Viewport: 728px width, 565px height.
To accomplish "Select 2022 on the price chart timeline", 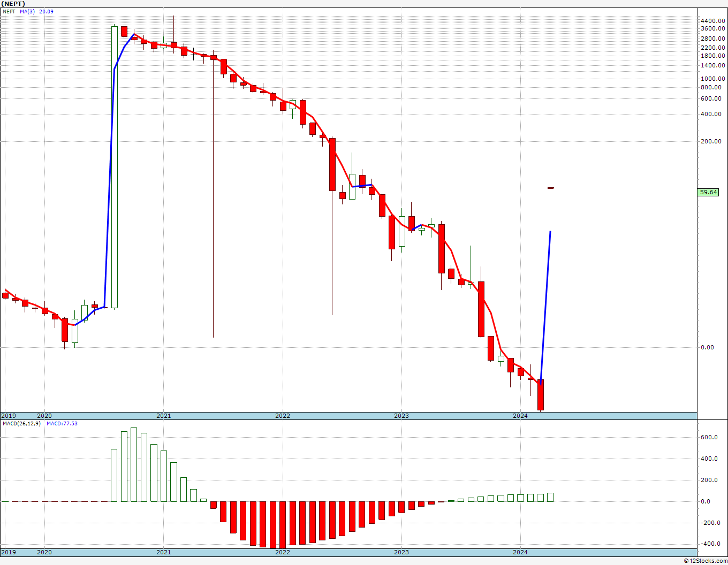I will click(282, 416).
